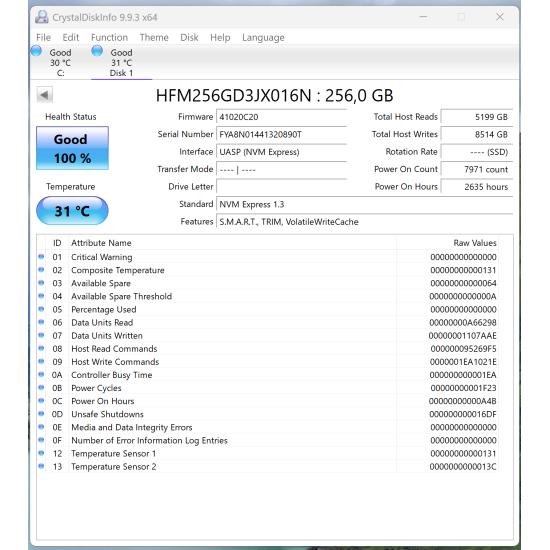
Task: Open the Edit menu
Action: (71, 38)
